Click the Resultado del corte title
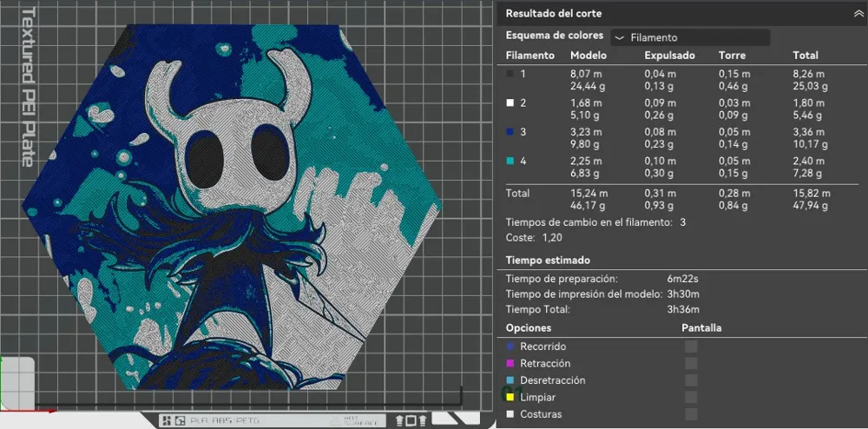Viewport: 868px width, 429px height. point(554,14)
